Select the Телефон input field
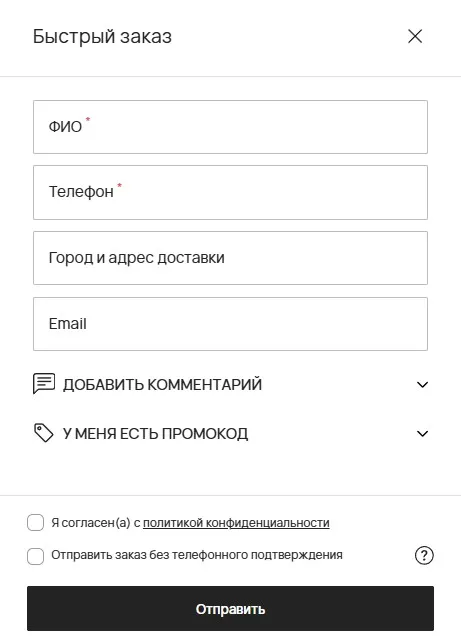The image size is (461, 642). 230,192
